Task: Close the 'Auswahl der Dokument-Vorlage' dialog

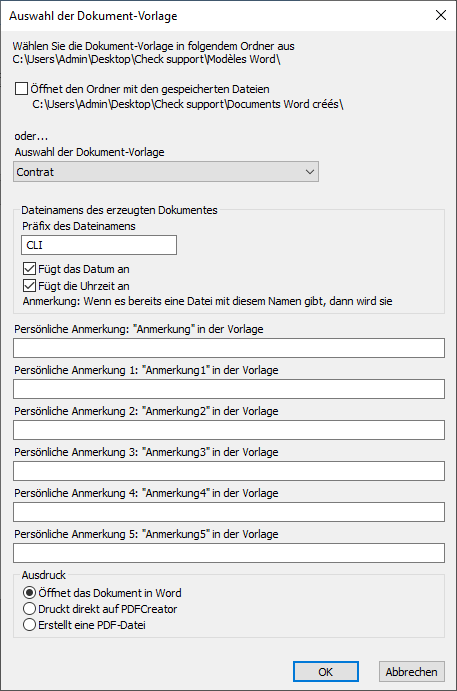Action: tap(441, 15)
